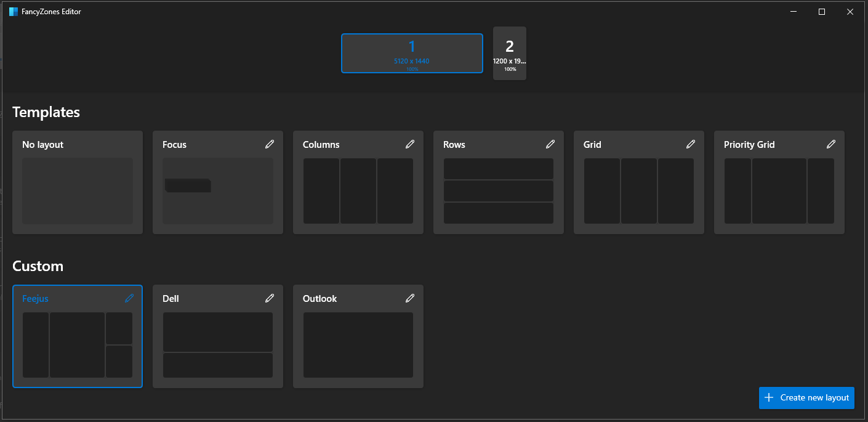Choose the Columns layout preview

coord(358,191)
